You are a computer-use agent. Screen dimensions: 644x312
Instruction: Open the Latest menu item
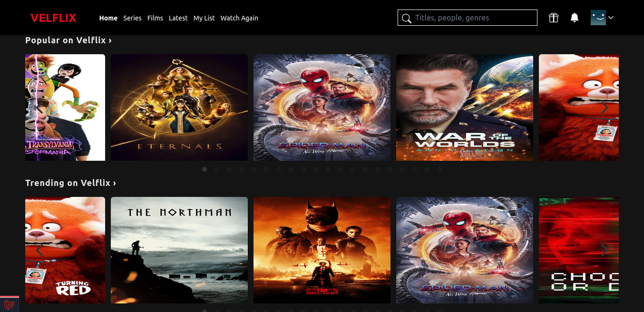[178, 18]
